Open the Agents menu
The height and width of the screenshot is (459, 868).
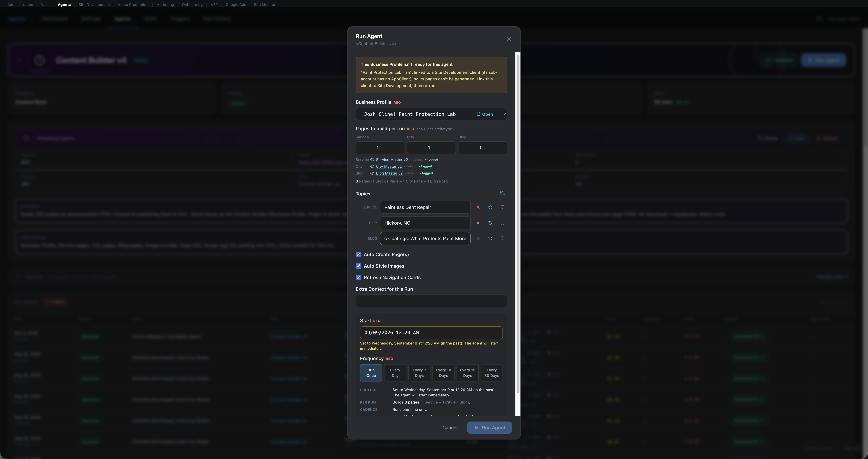pyautogui.click(x=64, y=5)
